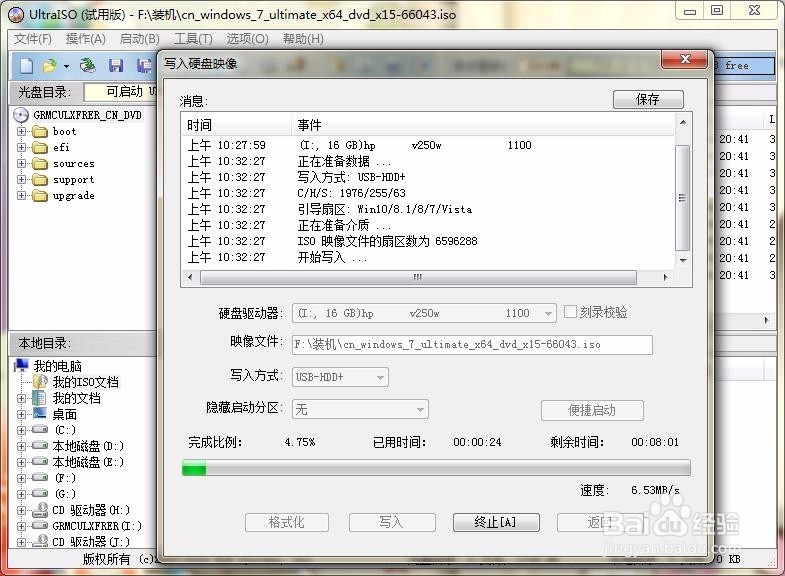Click the 映像文件 path field
785x576 pixels.
click(472, 345)
